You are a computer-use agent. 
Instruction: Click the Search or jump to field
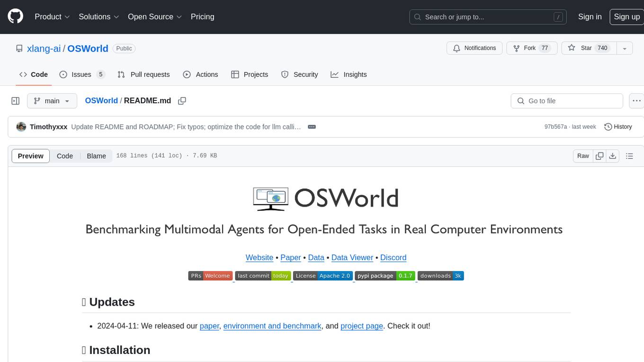pyautogui.click(x=488, y=17)
